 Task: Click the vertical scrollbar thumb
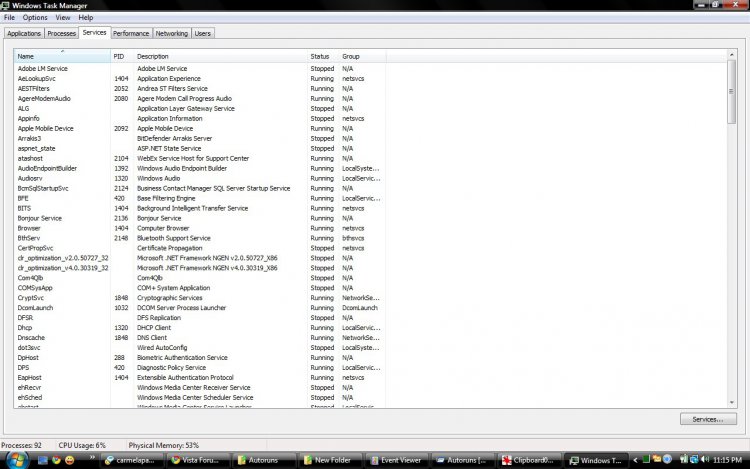click(731, 91)
